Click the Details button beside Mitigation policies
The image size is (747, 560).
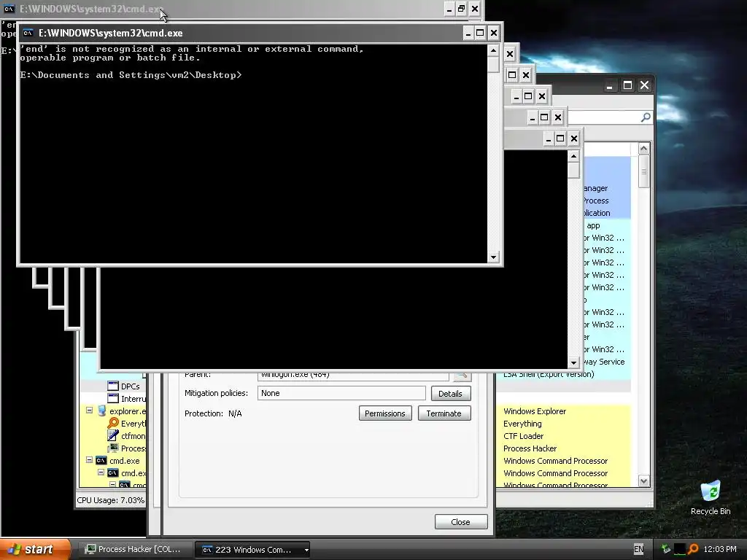coord(450,393)
